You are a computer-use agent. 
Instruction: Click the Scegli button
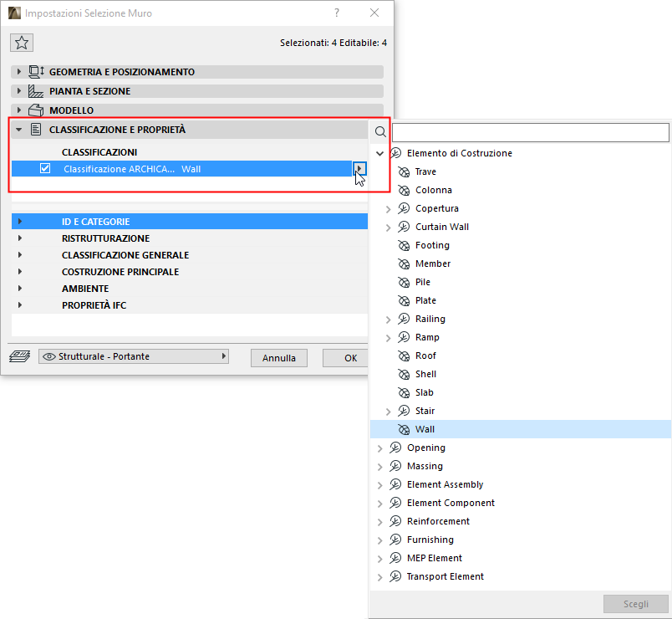pyautogui.click(x=636, y=604)
